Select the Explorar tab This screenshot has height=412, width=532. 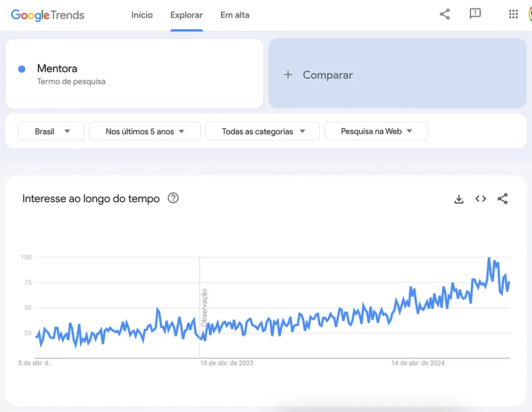[x=187, y=15]
